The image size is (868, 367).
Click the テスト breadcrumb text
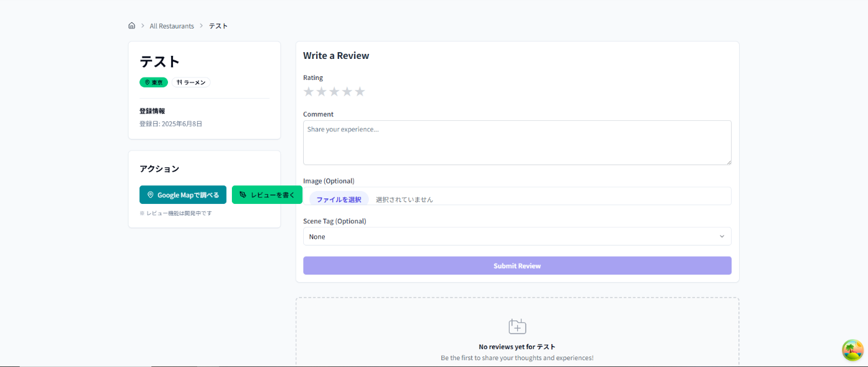coord(218,26)
